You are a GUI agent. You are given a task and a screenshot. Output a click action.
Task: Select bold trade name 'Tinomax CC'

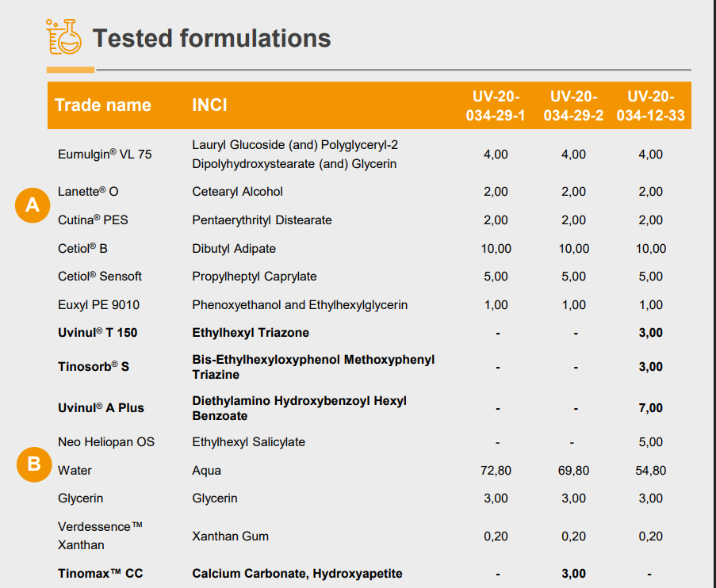point(101,573)
